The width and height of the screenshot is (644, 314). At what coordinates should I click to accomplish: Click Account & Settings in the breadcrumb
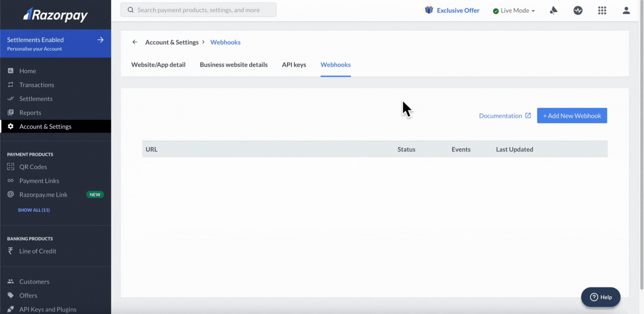pos(172,42)
